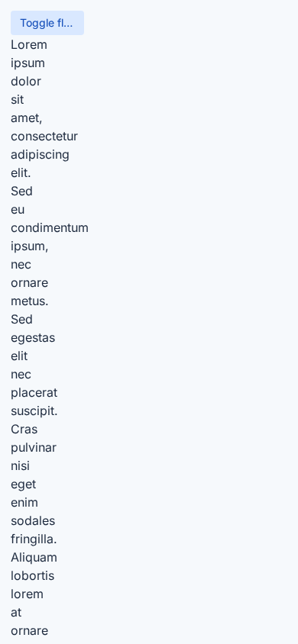
Task: Select the word "enim"
Action: (x=24, y=503)
